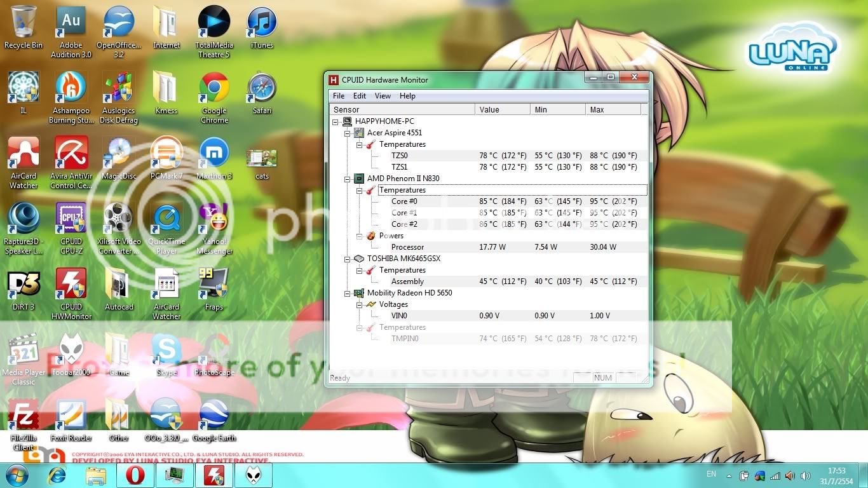Open the Fraps desktop icon
This screenshot has width=868, height=488.
214,285
